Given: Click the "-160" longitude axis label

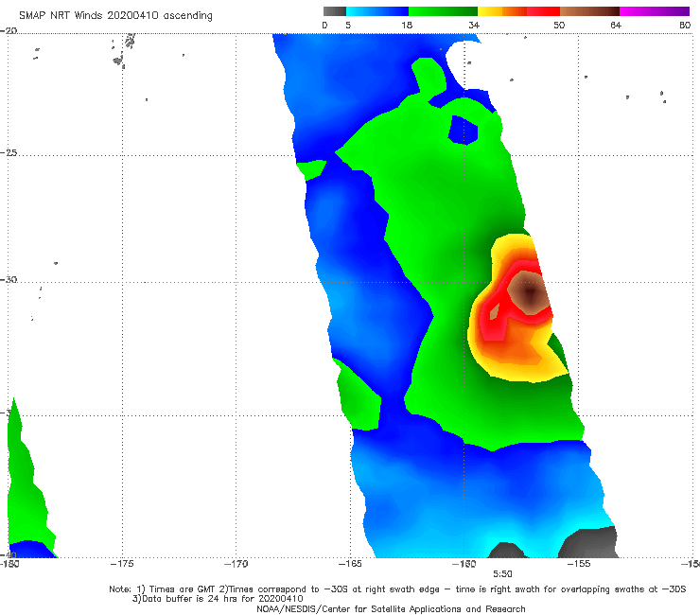Looking at the screenshot, I should tap(464, 564).
